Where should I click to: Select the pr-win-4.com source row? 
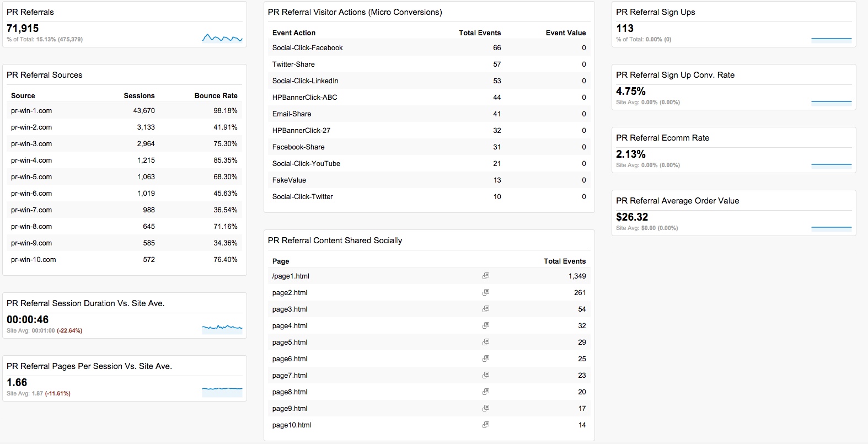click(x=125, y=161)
